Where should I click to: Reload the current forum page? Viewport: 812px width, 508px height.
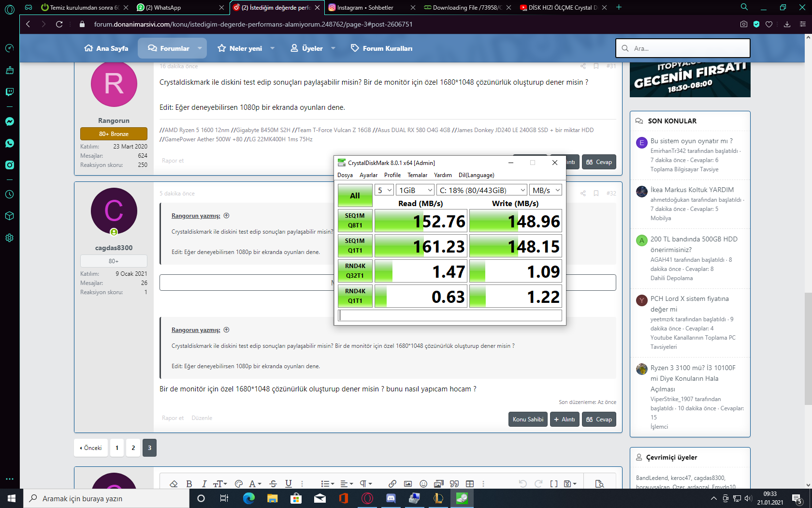(x=59, y=24)
